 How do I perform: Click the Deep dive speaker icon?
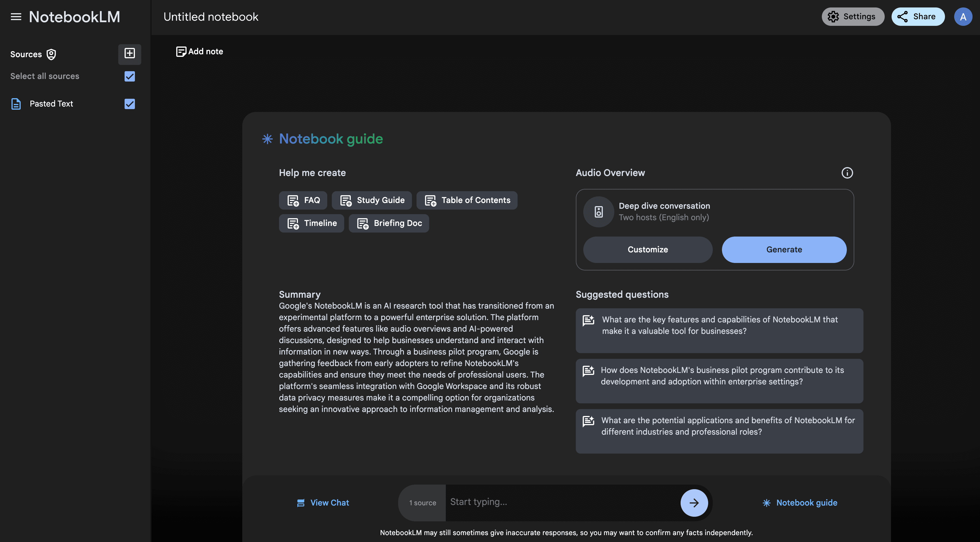(599, 212)
